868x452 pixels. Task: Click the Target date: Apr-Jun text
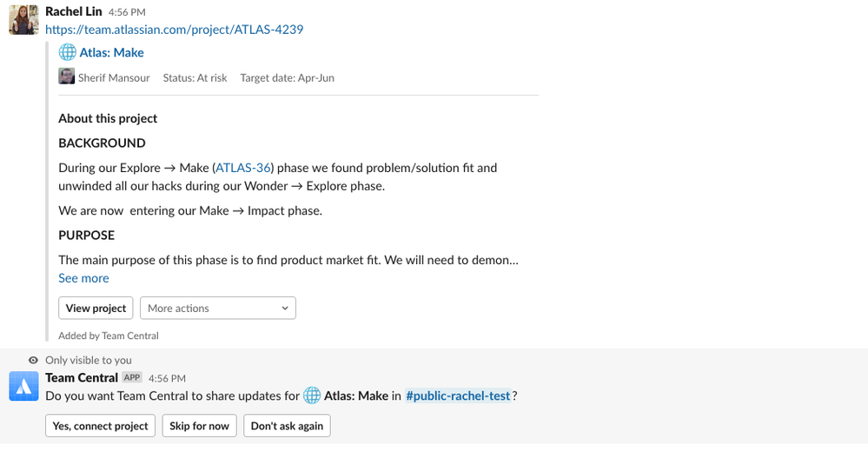coord(288,78)
